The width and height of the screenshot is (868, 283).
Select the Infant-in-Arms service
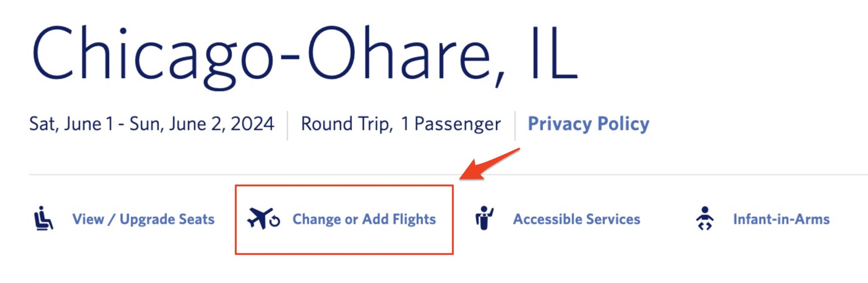pyautogui.click(x=782, y=219)
